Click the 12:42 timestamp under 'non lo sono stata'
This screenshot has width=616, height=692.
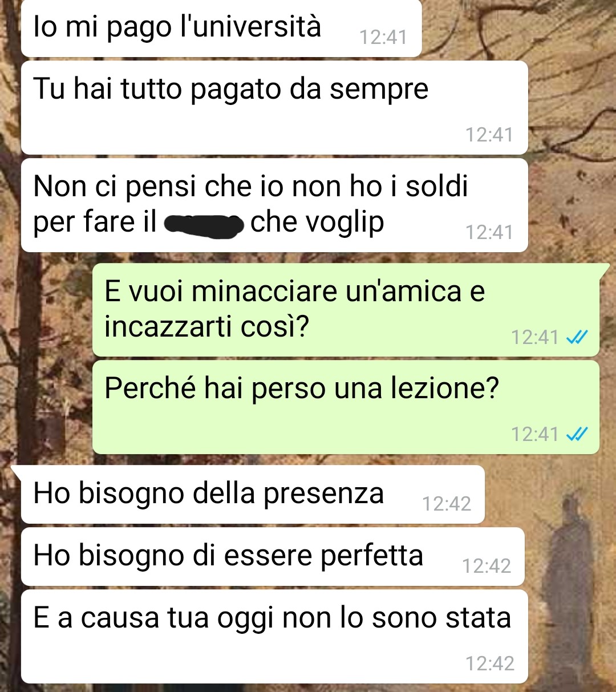tap(490, 663)
